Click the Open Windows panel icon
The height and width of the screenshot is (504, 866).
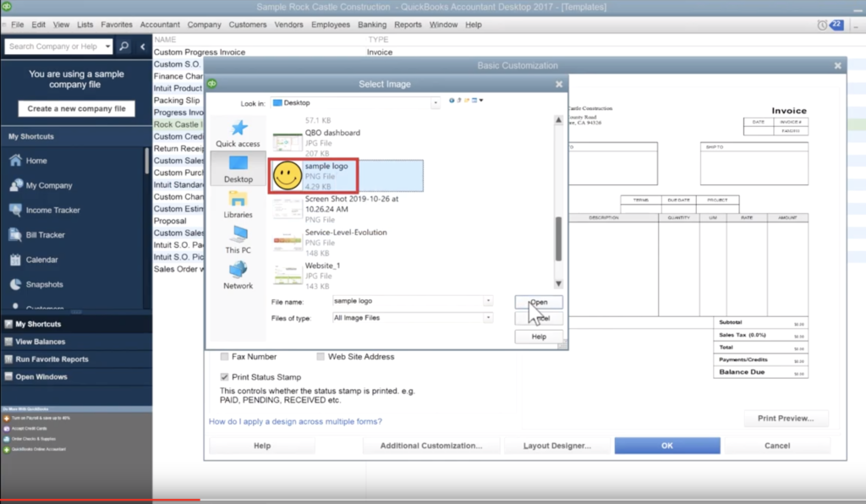click(x=8, y=377)
